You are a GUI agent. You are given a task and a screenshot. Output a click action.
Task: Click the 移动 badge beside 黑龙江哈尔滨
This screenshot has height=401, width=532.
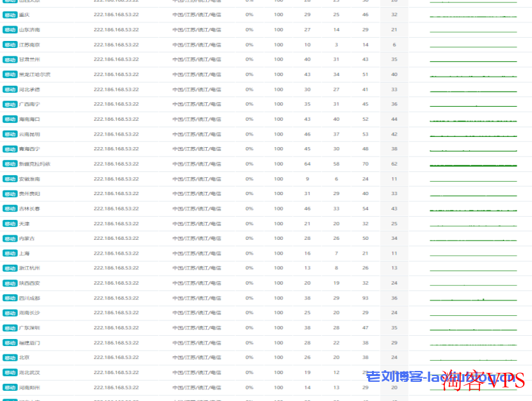[10, 75]
